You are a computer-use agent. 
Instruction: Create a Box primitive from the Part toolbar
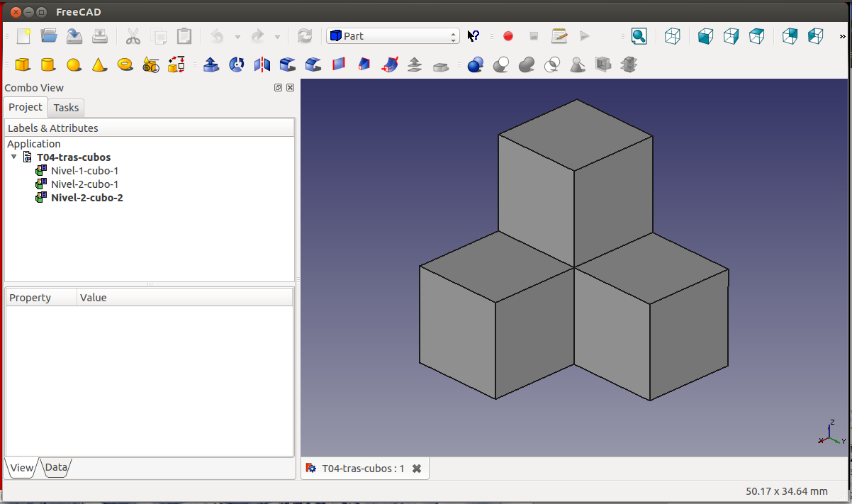pyautogui.click(x=23, y=65)
